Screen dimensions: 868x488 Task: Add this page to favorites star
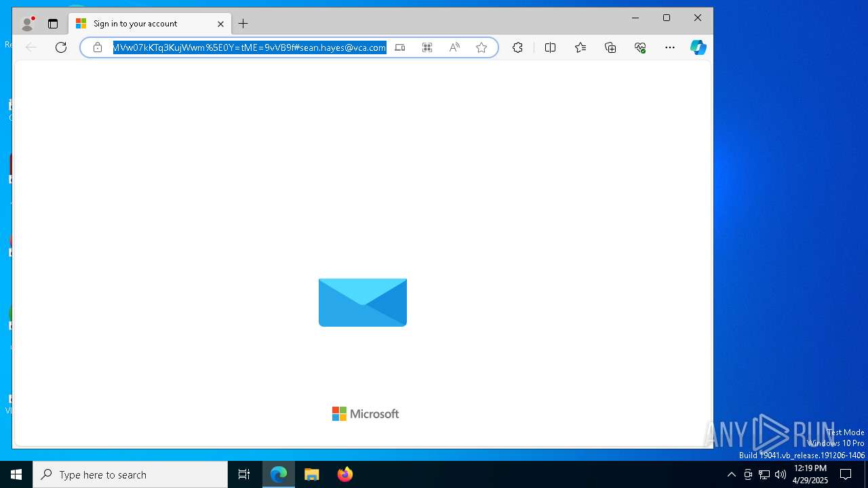[x=481, y=47]
